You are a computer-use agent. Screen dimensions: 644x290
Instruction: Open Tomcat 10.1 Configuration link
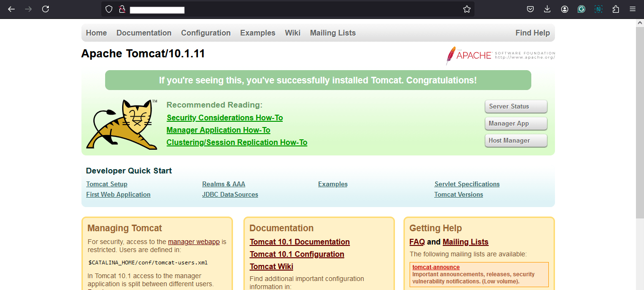pos(297,254)
